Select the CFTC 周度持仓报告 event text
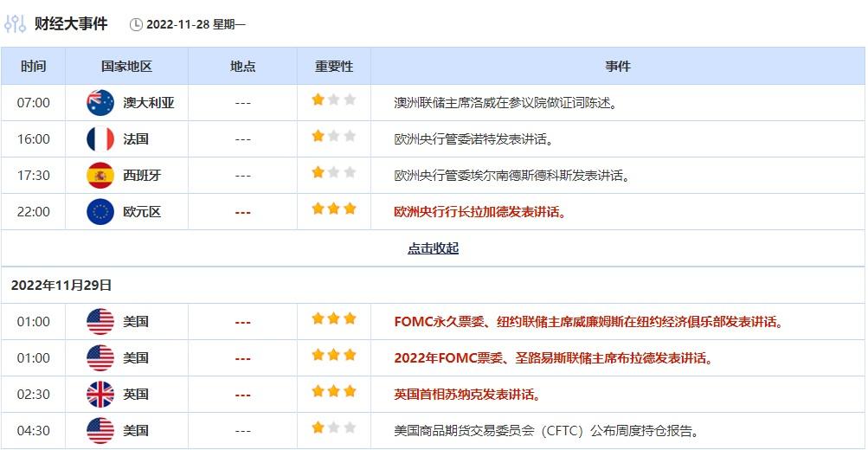The image size is (868, 450). click(546, 431)
